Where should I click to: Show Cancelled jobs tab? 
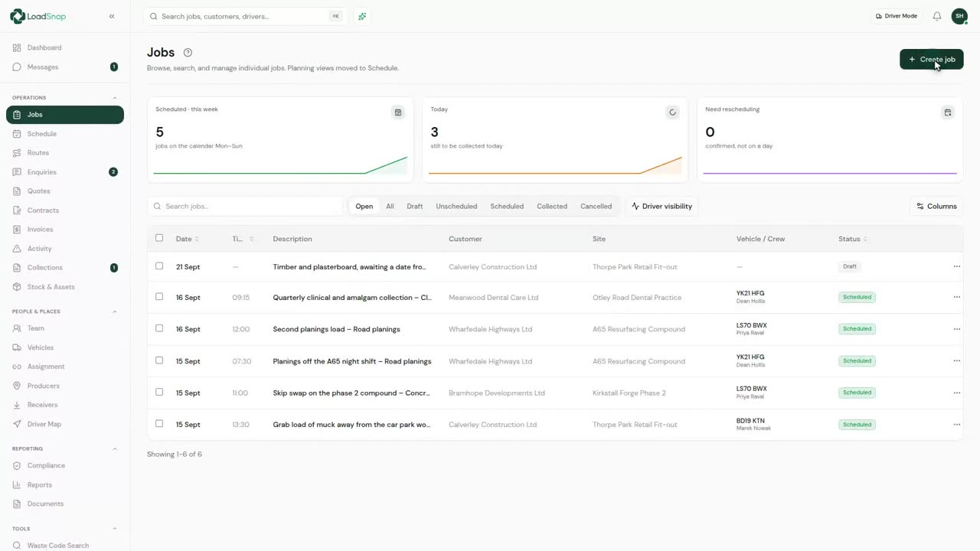click(x=596, y=207)
